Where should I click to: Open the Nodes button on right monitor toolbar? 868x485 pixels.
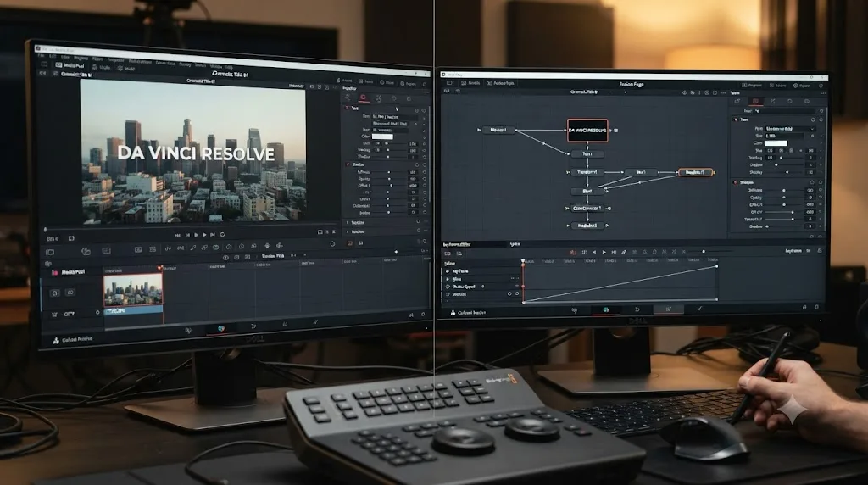coord(470,83)
